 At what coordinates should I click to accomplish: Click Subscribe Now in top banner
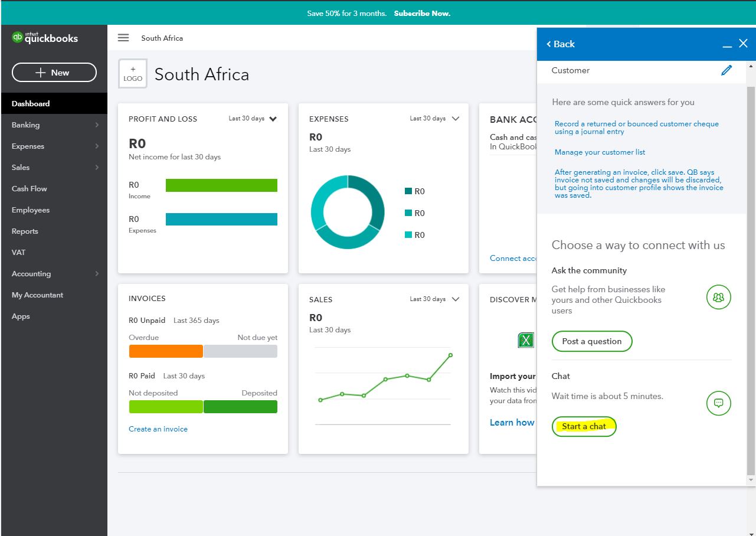pos(422,13)
